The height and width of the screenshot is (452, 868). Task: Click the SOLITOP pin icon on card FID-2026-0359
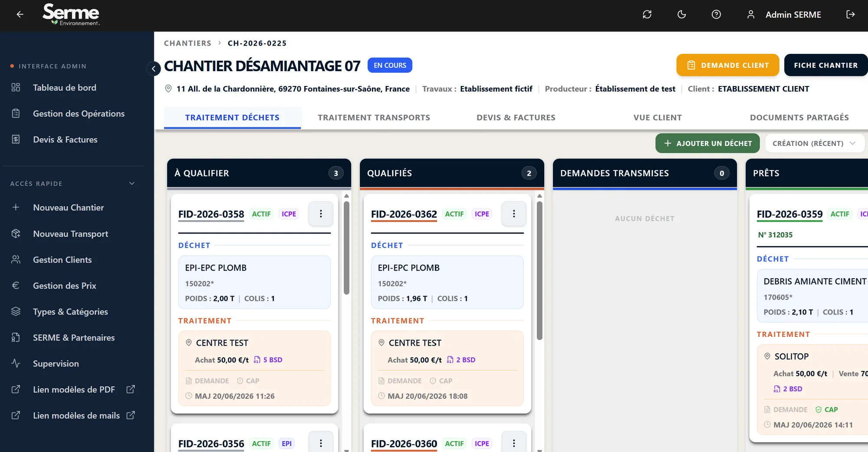click(767, 356)
